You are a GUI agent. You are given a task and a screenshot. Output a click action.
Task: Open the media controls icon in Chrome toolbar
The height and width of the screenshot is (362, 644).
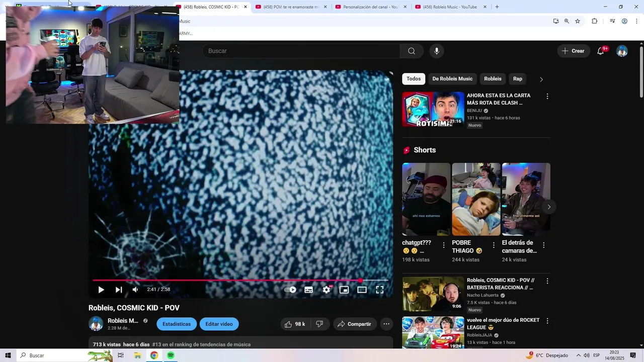point(612,21)
